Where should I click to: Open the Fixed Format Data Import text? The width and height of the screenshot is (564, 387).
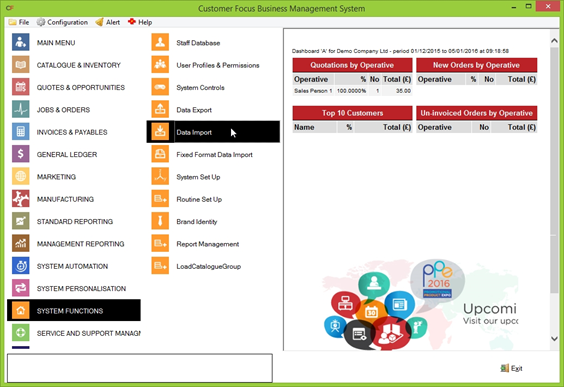tap(214, 155)
